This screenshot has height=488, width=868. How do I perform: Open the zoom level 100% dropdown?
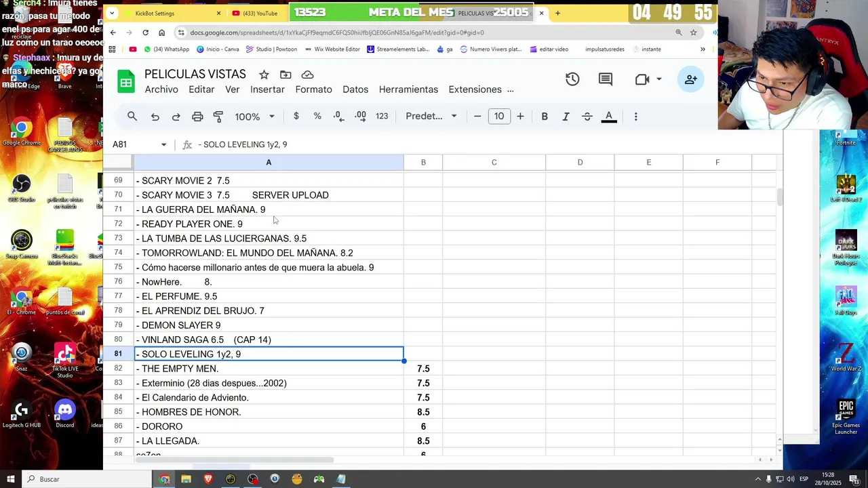coord(254,117)
